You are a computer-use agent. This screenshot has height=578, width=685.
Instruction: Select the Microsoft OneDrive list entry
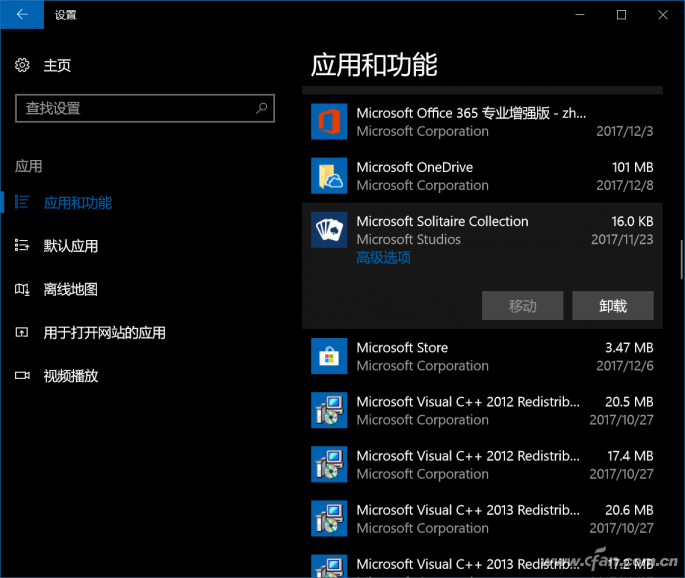482,176
